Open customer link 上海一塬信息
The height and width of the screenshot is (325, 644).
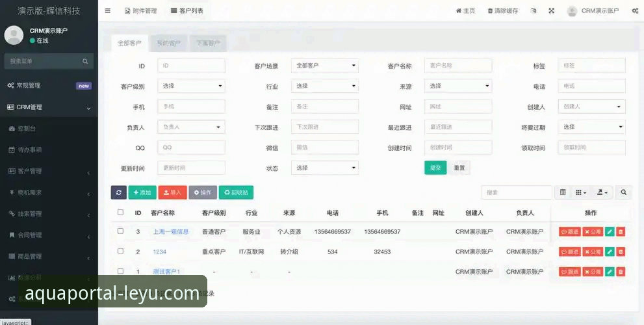coord(171,232)
